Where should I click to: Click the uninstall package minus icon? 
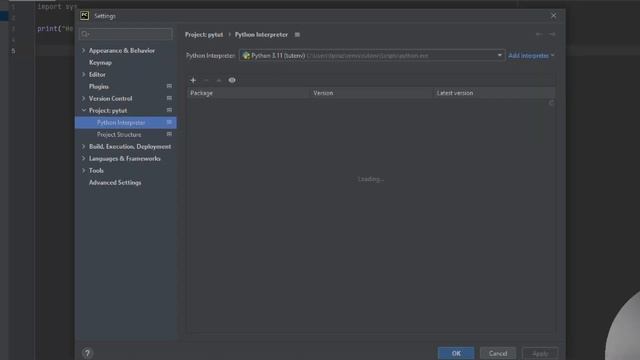click(206, 80)
